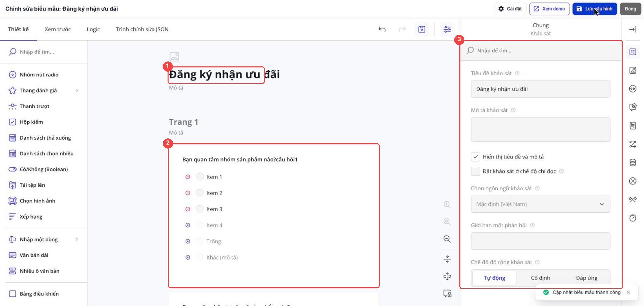This screenshot has height=306, width=644.
Task: Click the zoom out magnifier icon
Action: [x=447, y=239]
